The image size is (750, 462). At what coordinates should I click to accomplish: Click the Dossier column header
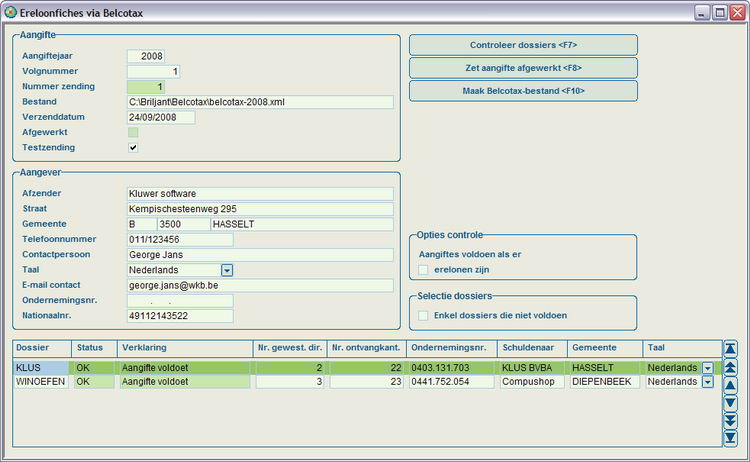coord(42,348)
